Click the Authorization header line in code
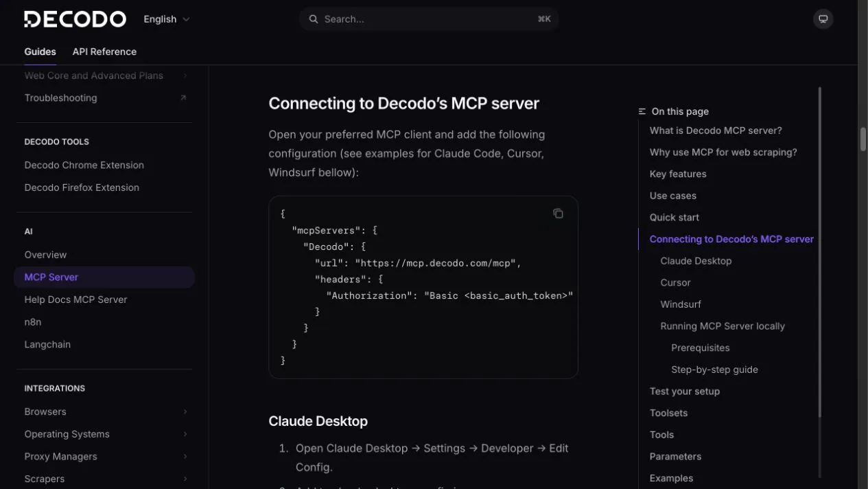The image size is (868, 489). click(x=449, y=295)
